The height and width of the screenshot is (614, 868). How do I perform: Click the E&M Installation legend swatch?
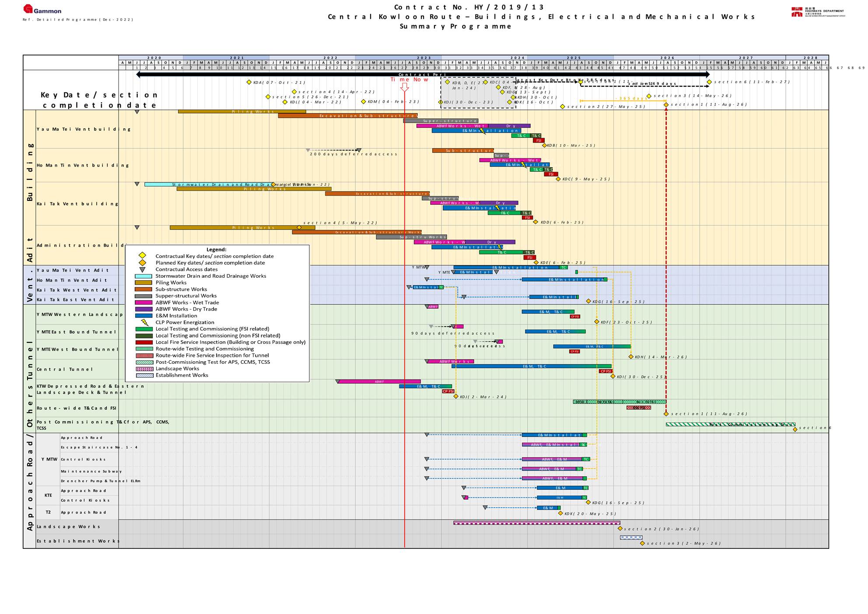143,315
